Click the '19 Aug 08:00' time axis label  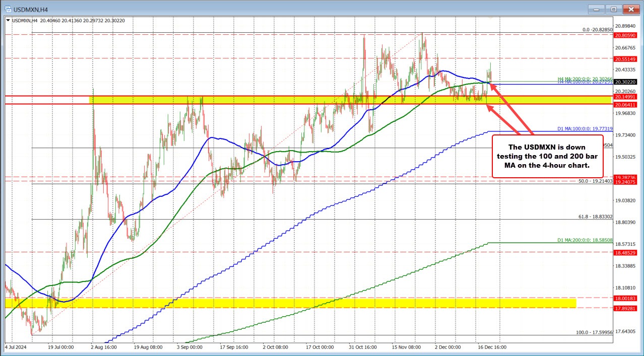pos(148,347)
